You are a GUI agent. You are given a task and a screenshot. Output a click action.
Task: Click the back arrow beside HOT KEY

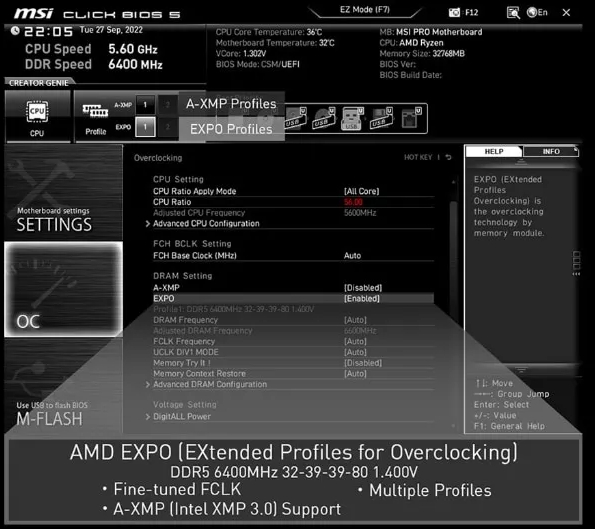449,157
